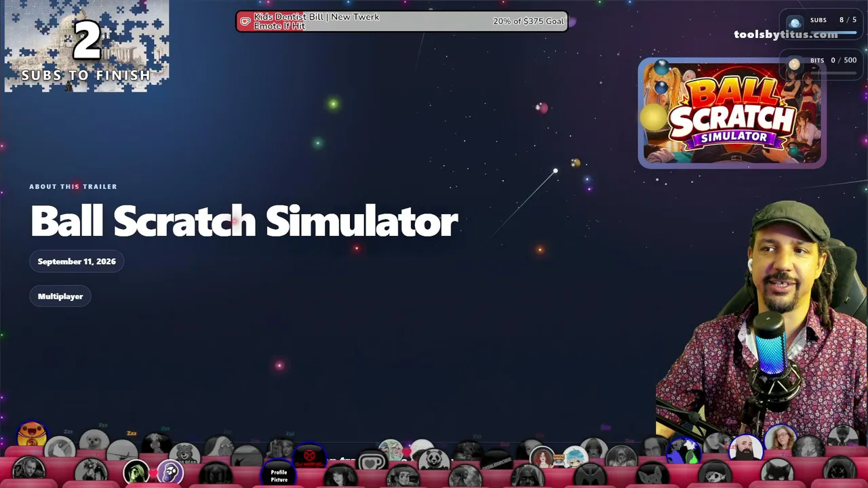The height and width of the screenshot is (488, 868).
Task: Click the Ball Scratch Simulator page title
Action: (244, 221)
